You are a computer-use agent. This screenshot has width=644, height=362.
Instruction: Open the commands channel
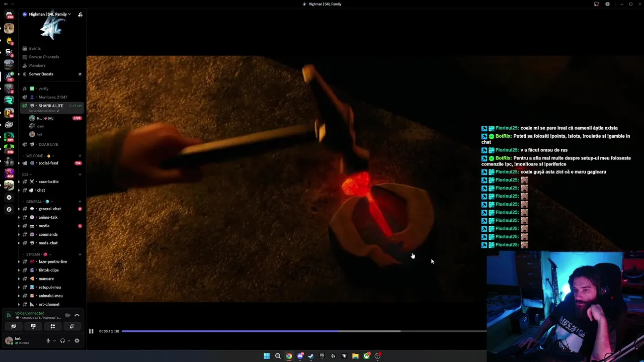[x=48, y=234]
